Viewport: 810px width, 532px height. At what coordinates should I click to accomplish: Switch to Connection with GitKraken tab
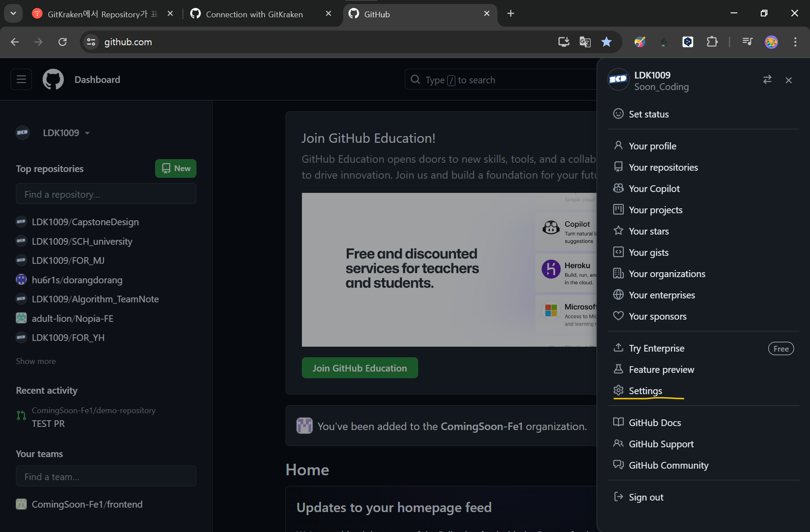click(254, 14)
